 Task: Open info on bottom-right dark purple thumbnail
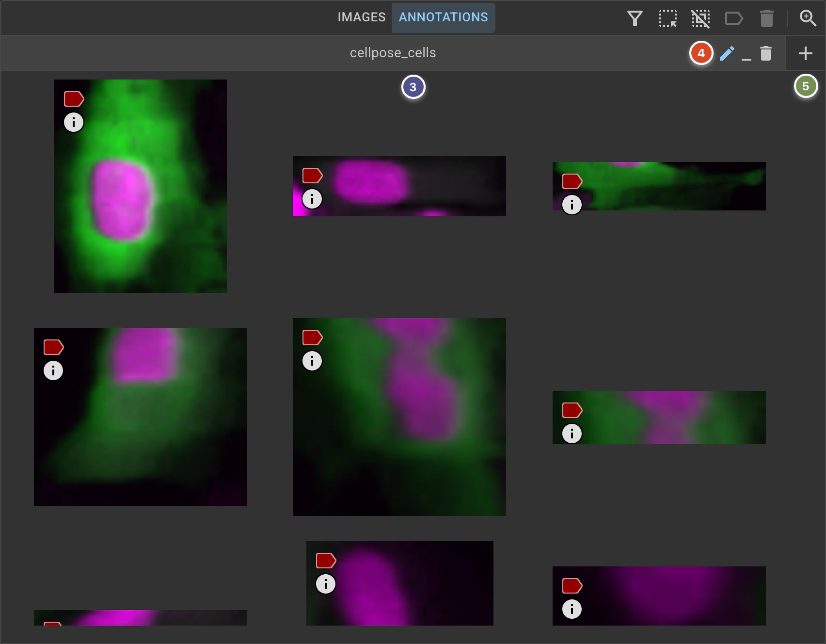tap(572, 609)
